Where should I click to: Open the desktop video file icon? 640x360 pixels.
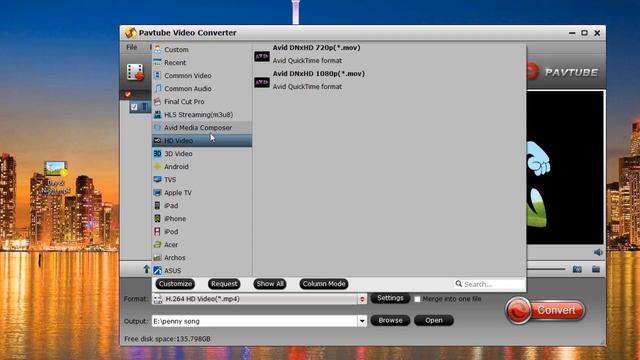click(56, 169)
